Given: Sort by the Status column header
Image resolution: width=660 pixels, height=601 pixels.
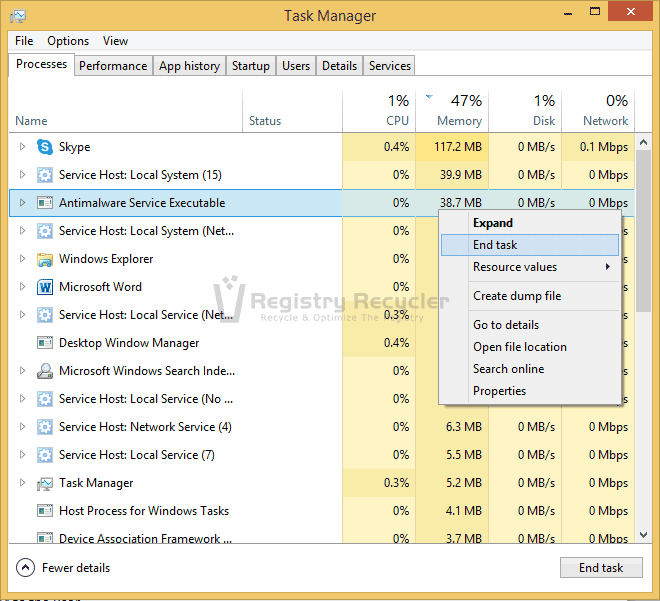Looking at the screenshot, I should (293, 112).
